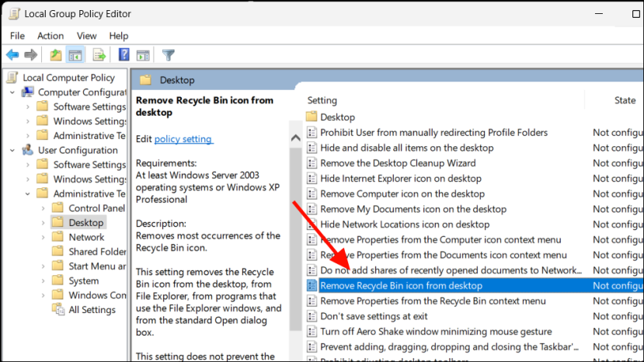This screenshot has width=644, height=362.
Task: Select Hide Internet Explorer icon on desktop
Action: click(x=400, y=179)
